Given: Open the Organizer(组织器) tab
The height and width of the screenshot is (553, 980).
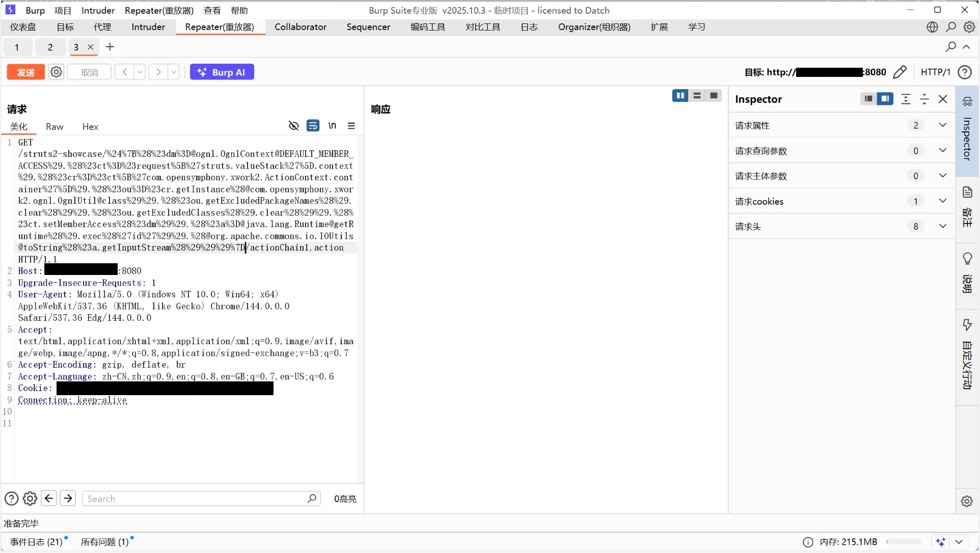Looking at the screenshot, I should tap(594, 27).
